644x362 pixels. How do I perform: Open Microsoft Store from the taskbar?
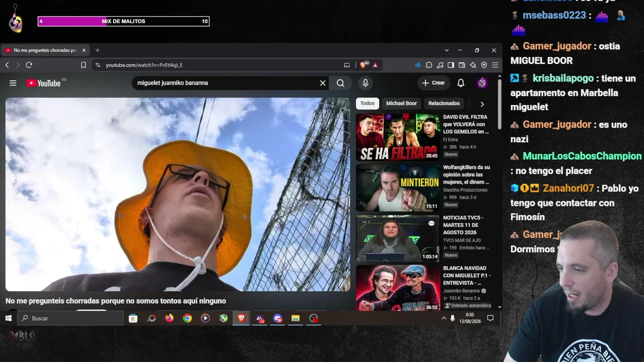(133, 318)
